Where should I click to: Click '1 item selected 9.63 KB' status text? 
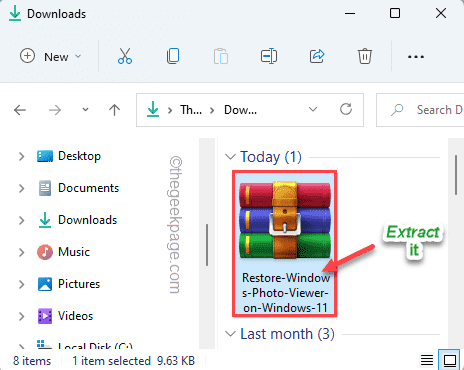click(134, 361)
